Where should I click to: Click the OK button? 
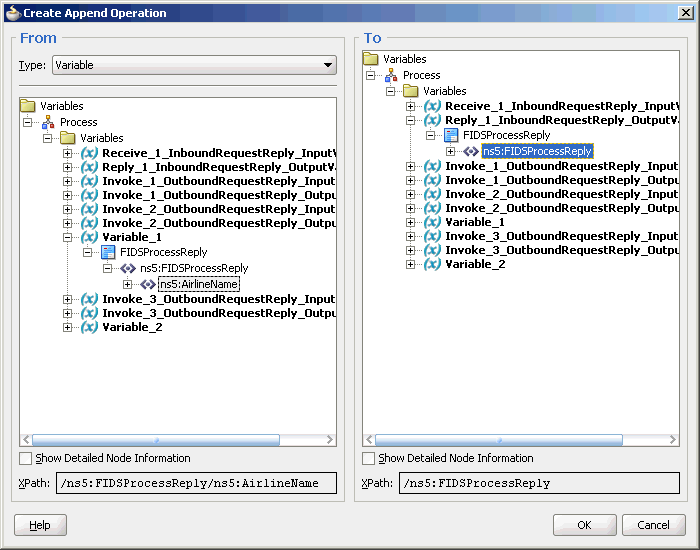pyautogui.click(x=584, y=525)
